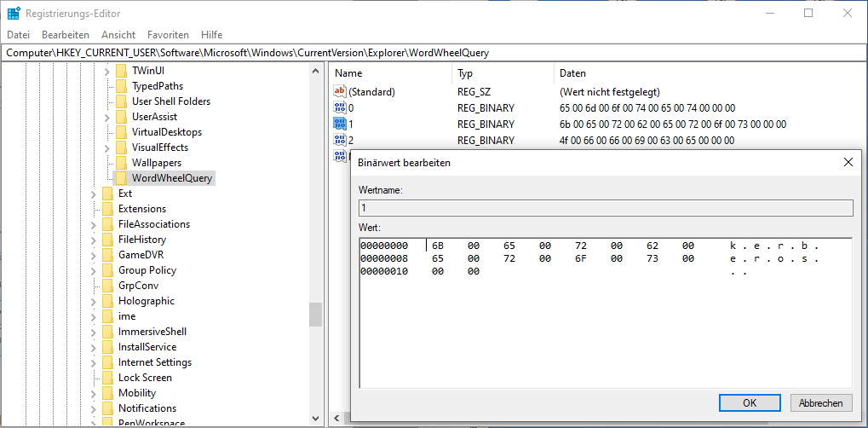The height and width of the screenshot is (428, 868).
Task: Click the Registry Editor title bar icon
Action: tap(14, 14)
